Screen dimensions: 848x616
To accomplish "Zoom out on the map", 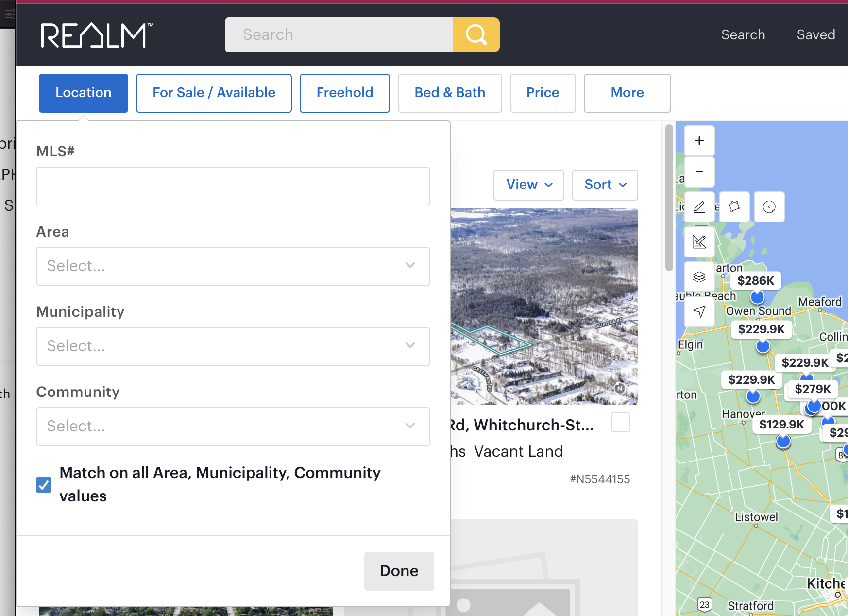I will pyautogui.click(x=699, y=172).
